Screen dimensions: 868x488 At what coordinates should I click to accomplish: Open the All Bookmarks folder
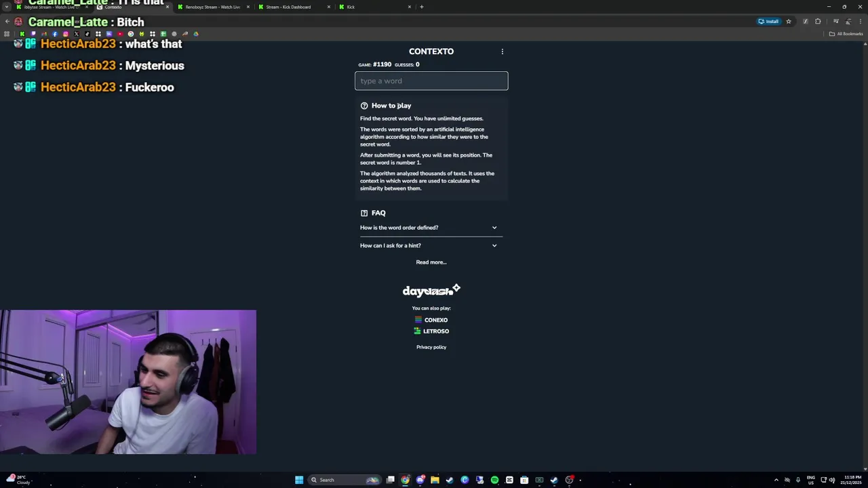(846, 34)
